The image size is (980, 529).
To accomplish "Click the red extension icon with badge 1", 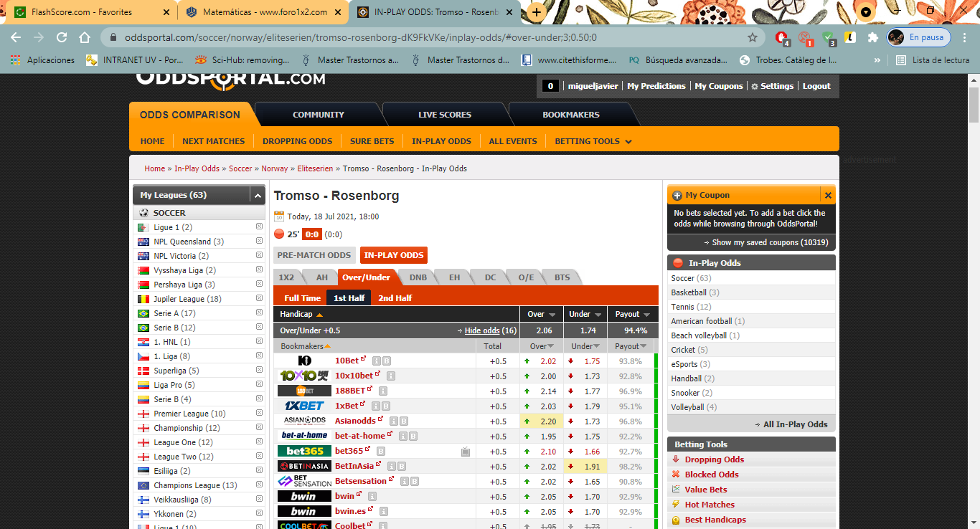I will pyautogui.click(x=806, y=38).
